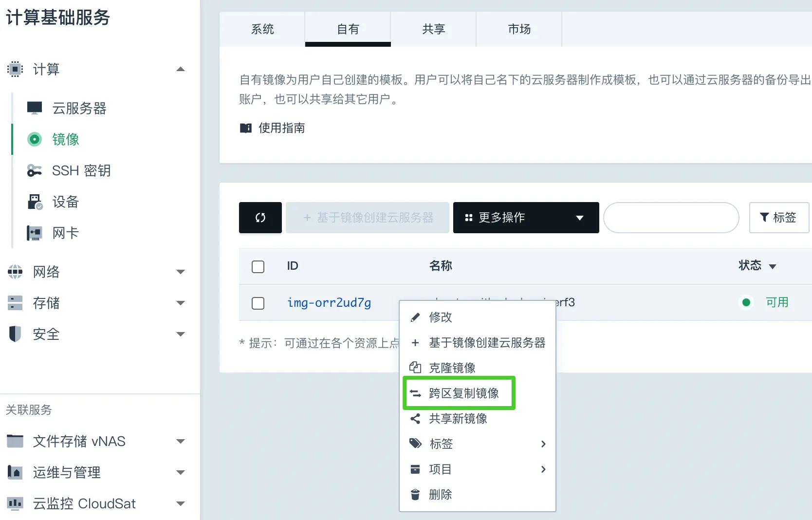The height and width of the screenshot is (520, 812).
Task: Click the archive icon beside 项目
Action: (x=415, y=469)
